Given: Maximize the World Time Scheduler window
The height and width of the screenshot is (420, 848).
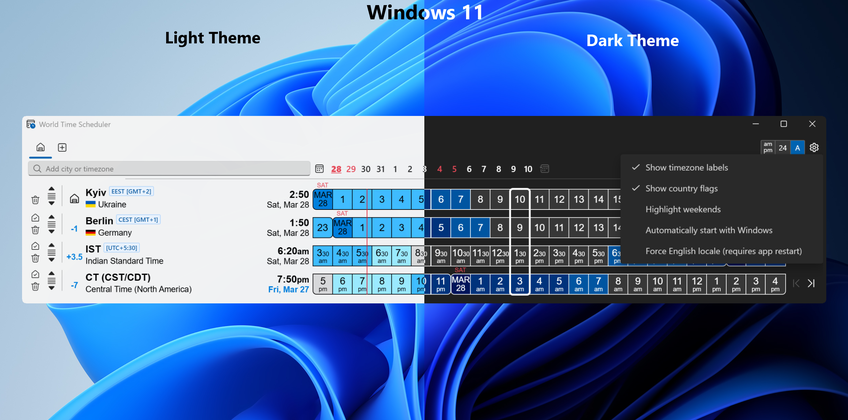Looking at the screenshot, I should (784, 124).
